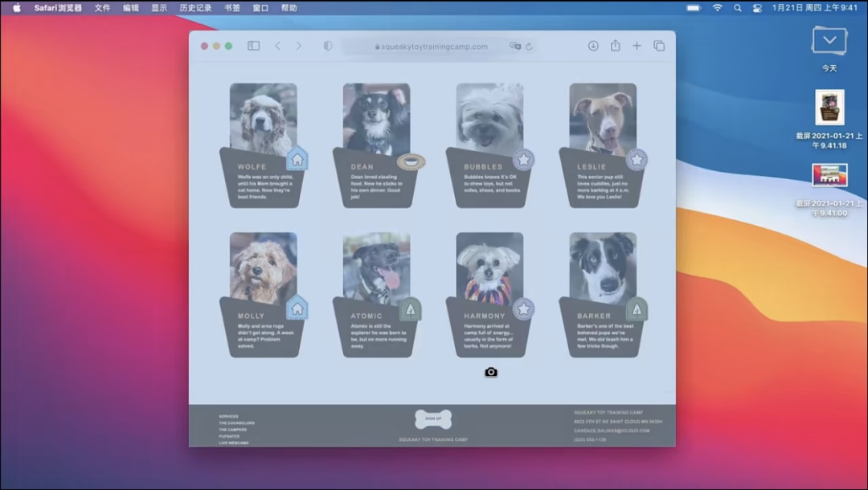Viewport: 868px width, 490px height.
Task: Toggle the Safari sidebar panel
Action: (253, 46)
